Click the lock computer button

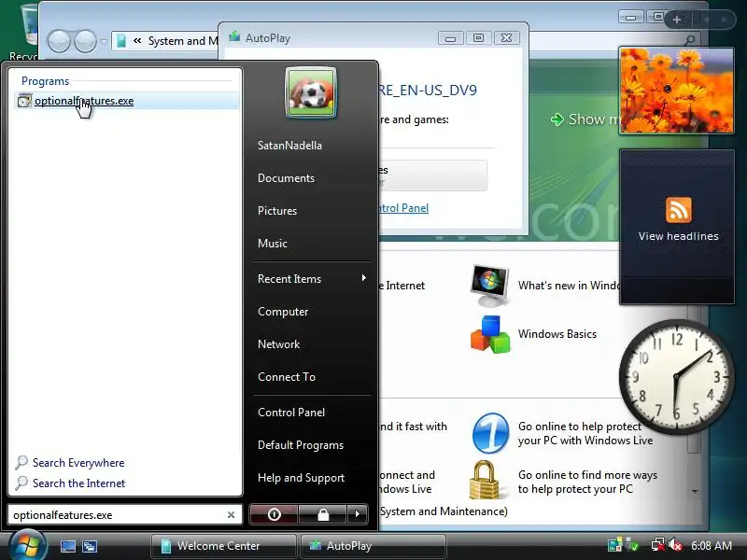[323, 514]
